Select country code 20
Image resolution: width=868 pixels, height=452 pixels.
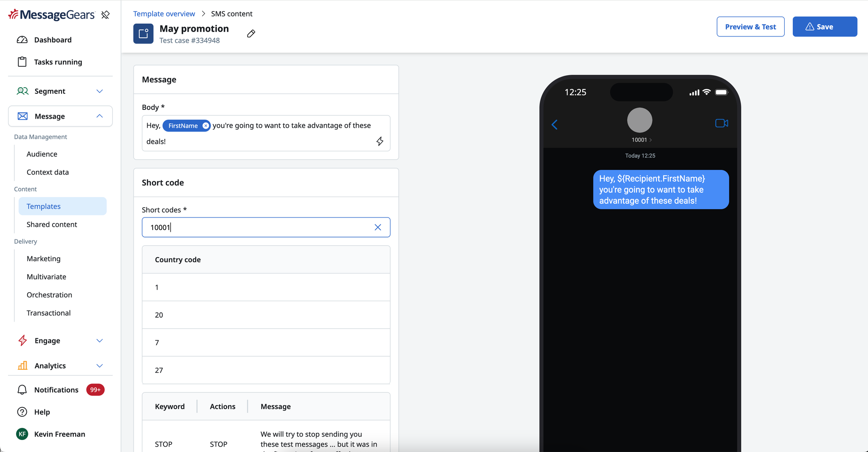pos(266,315)
